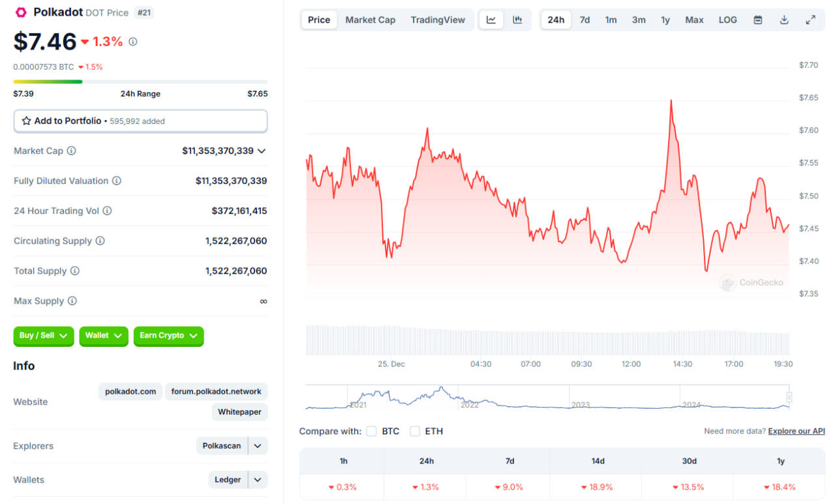This screenshot has width=835, height=504.
Task: Select the Price chart tab
Action: point(319,20)
